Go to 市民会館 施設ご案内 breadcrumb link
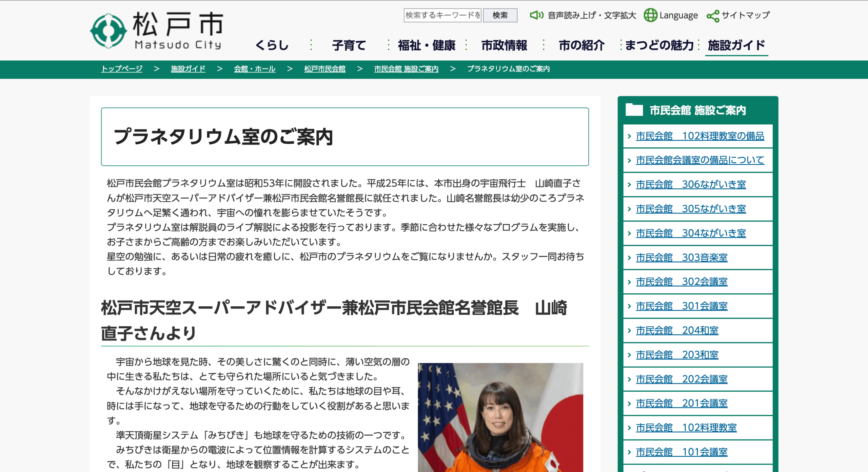The height and width of the screenshot is (472, 868). [406, 69]
